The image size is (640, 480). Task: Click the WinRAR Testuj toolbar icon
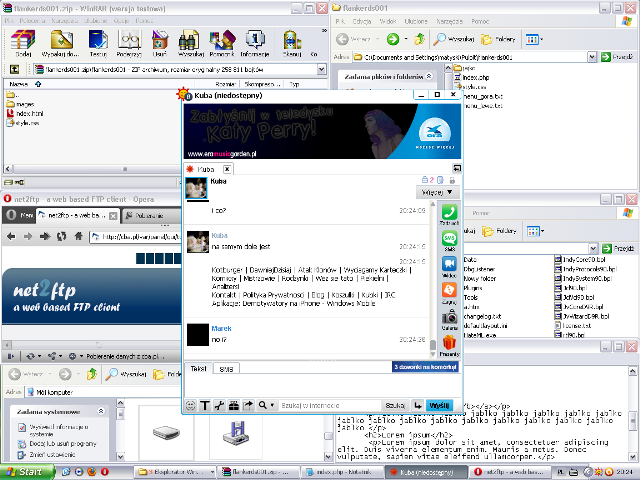(98, 42)
